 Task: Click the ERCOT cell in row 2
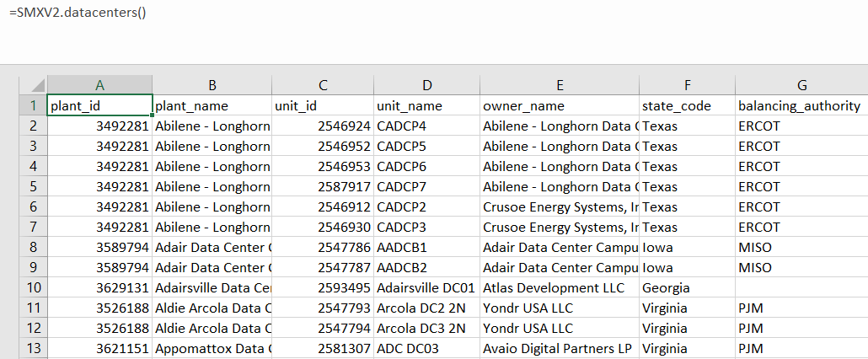(x=801, y=126)
